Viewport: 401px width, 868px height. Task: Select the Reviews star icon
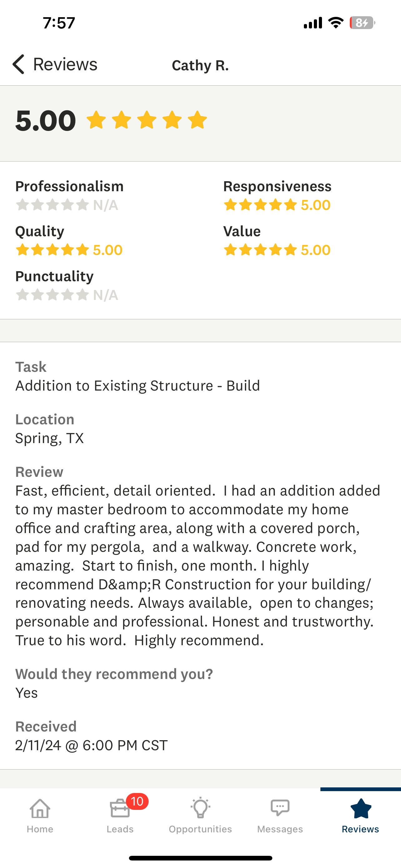[361, 808]
